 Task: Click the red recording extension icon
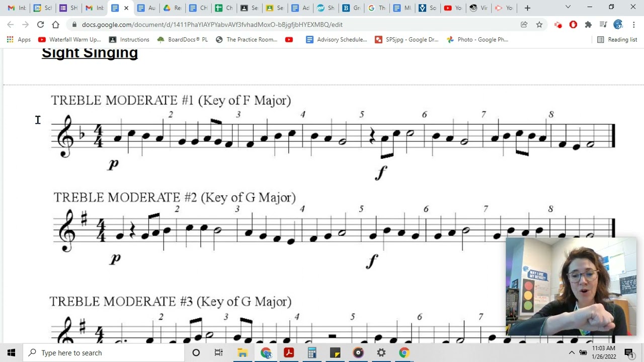(x=558, y=24)
